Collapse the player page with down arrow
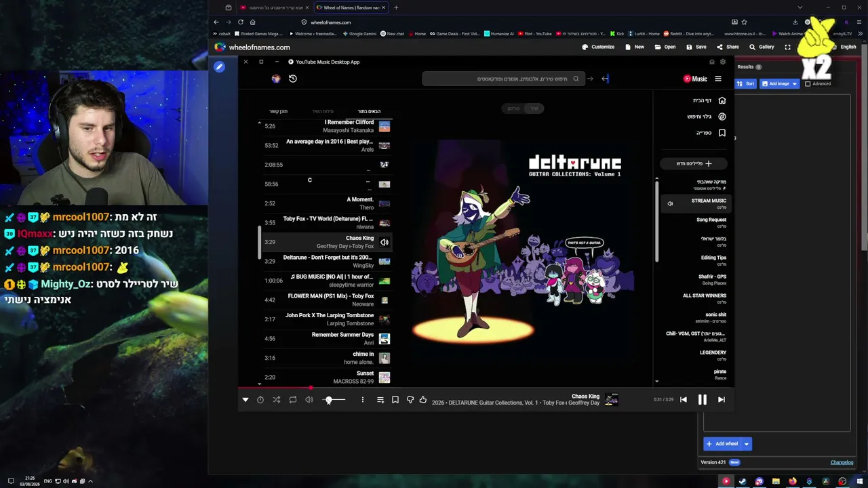Image resolution: width=868 pixels, height=488 pixels. coord(245,400)
